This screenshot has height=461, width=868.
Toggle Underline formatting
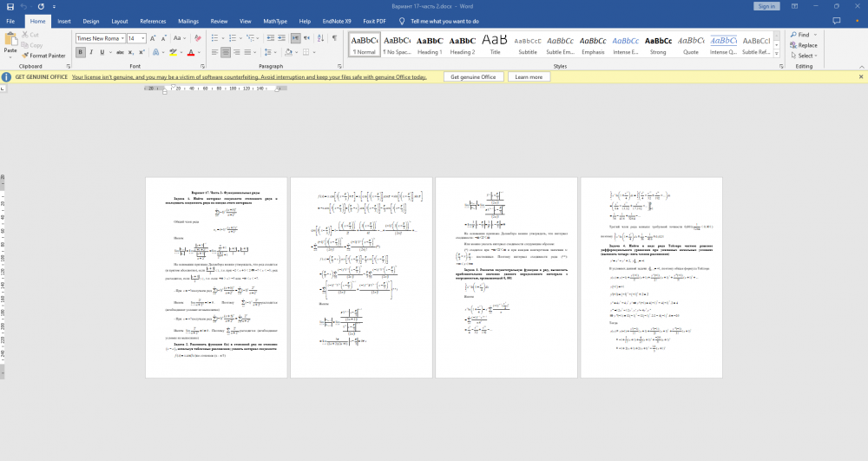pyautogui.click(x=102, y=52)
